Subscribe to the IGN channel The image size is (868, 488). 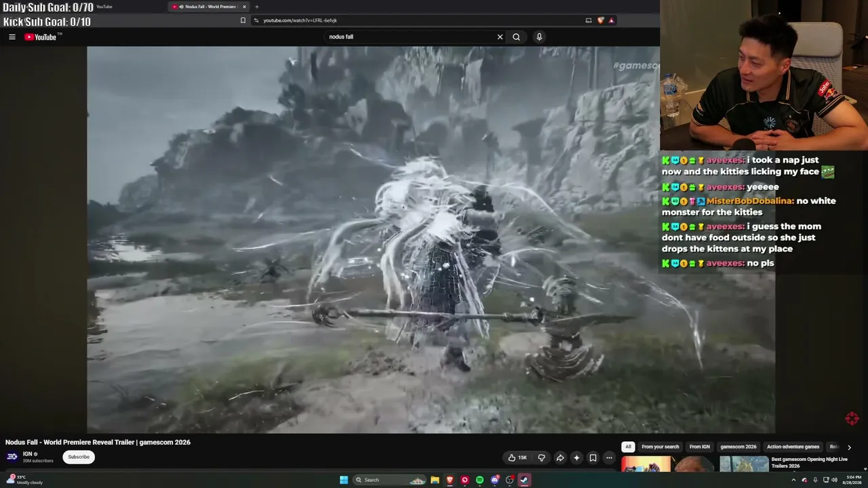tap(79, 457)
